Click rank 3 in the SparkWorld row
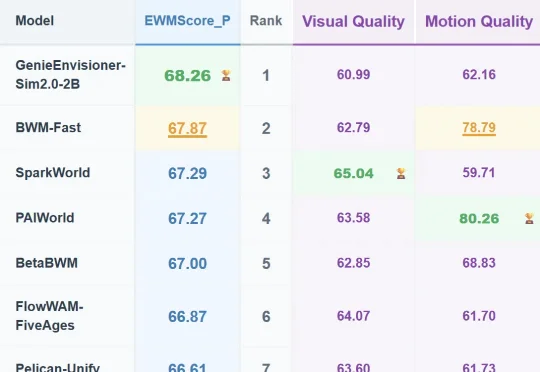540x372 pixels. click(x=266, y=173)
